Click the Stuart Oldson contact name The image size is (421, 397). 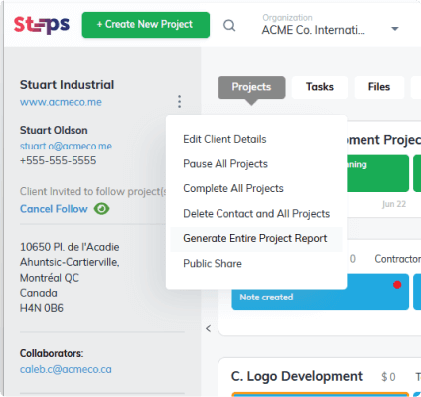(x=54, y=130)
